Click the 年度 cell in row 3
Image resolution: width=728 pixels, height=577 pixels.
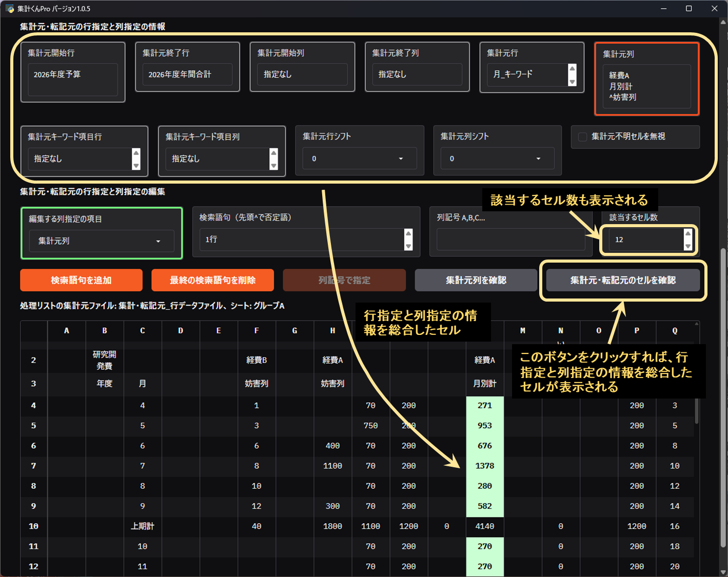point(105,384)
